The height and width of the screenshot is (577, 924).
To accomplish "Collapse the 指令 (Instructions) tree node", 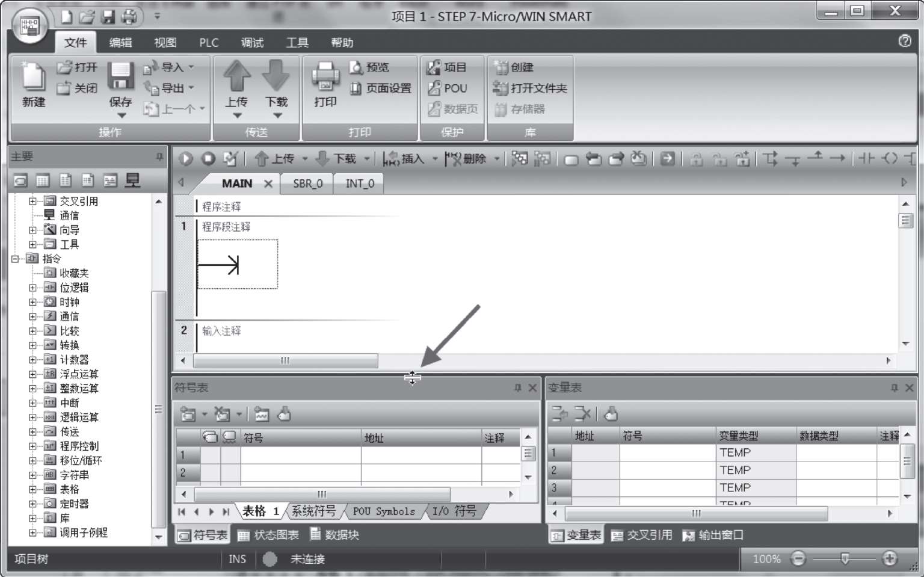I will click(x=15, y=259).
